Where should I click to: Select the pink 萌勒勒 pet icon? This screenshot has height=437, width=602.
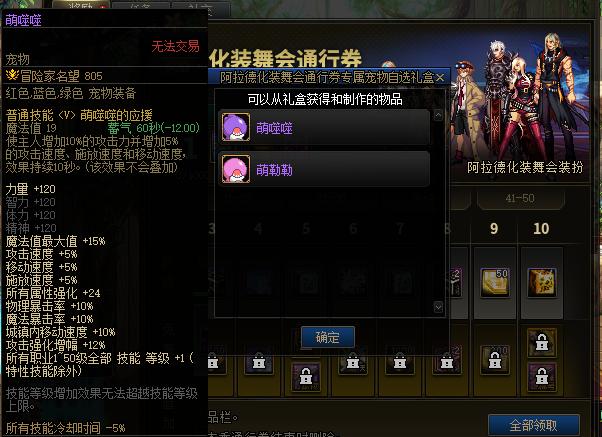236,169
